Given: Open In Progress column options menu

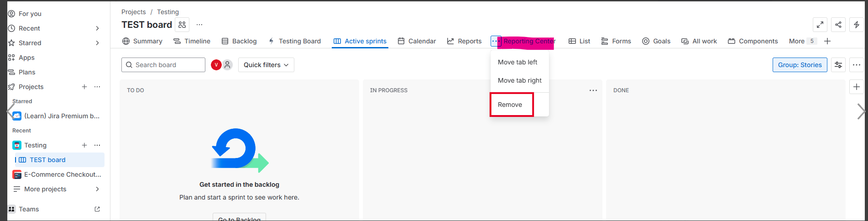Looking at the screenshot, I should tap(593, 90).
